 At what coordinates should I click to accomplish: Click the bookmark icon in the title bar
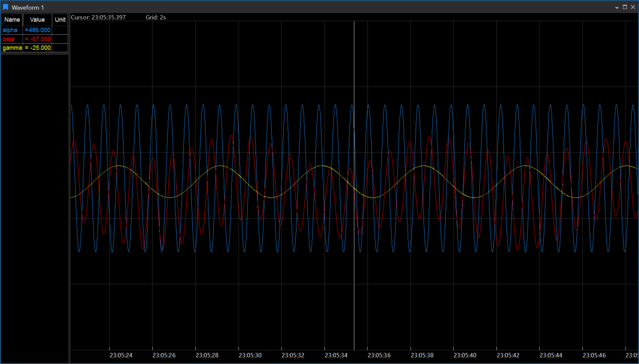[x=5, y=7]
